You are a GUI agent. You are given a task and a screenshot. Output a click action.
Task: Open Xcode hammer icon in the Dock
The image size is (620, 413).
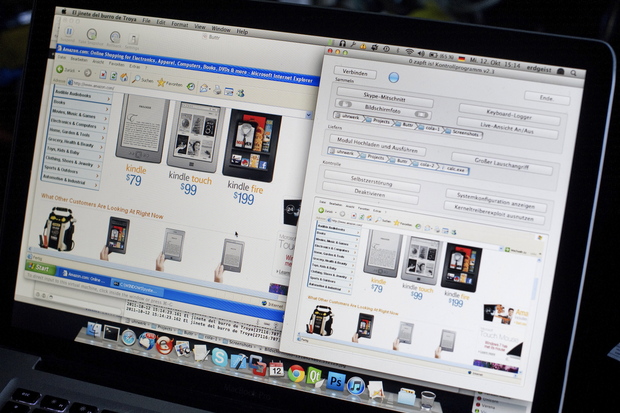pyautogui.click(x=239, y=361)
